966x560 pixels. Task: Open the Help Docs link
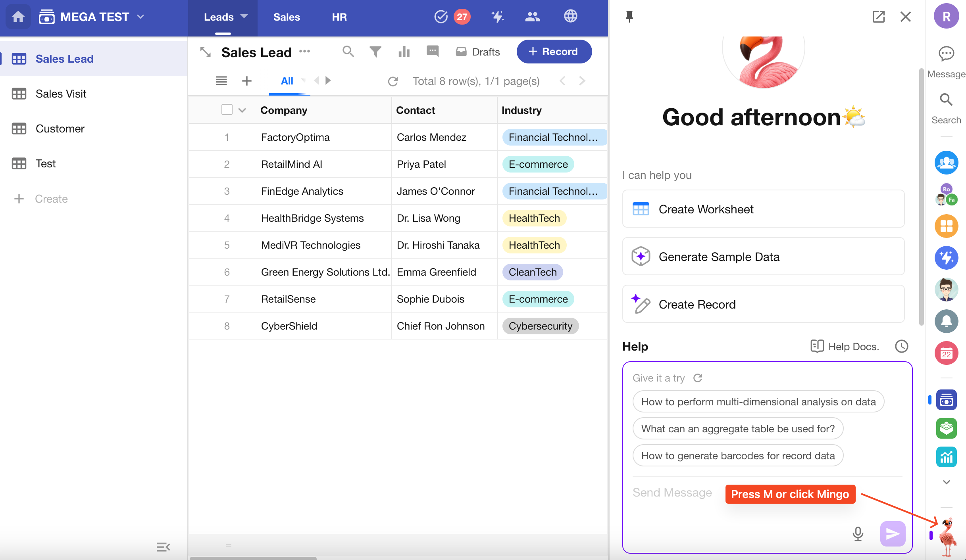(x=845, y=346)
